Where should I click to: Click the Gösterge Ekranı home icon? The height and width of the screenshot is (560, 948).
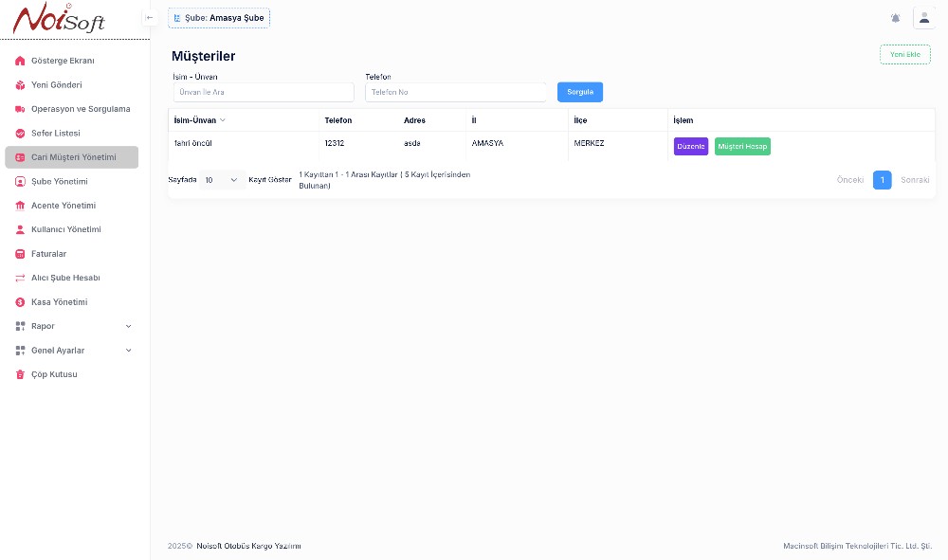coord(20,61)
